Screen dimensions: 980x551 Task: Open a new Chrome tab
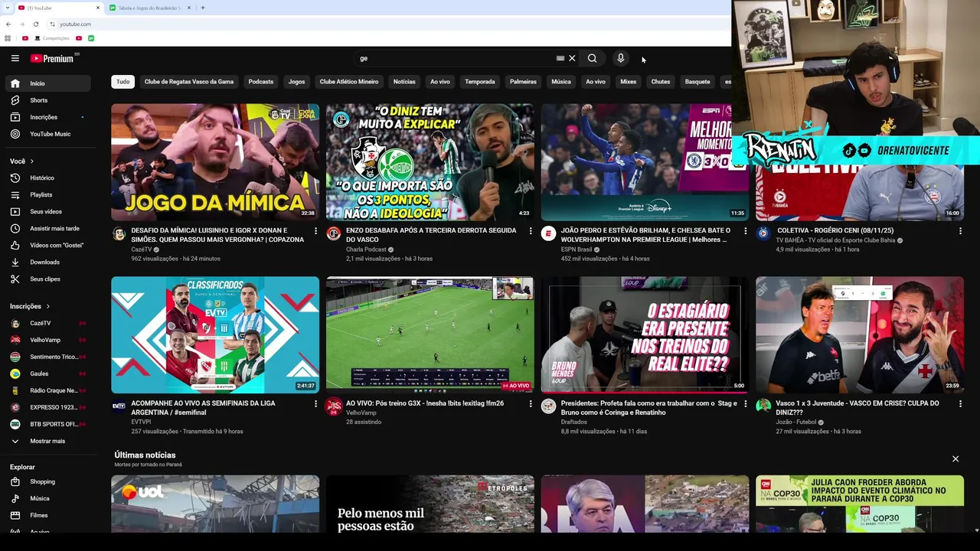202,8
